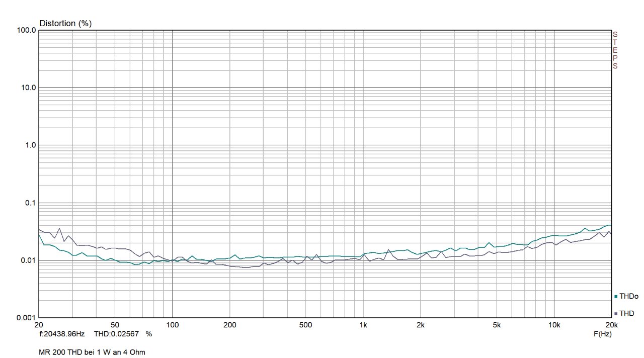Select the THDo legend label

click(x=629, y=297)
